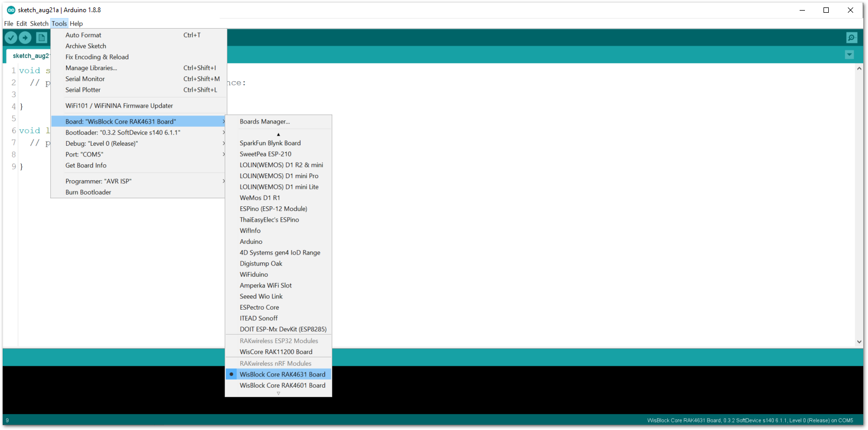Open the File menu
868x430 pixels.
[8, 23]
